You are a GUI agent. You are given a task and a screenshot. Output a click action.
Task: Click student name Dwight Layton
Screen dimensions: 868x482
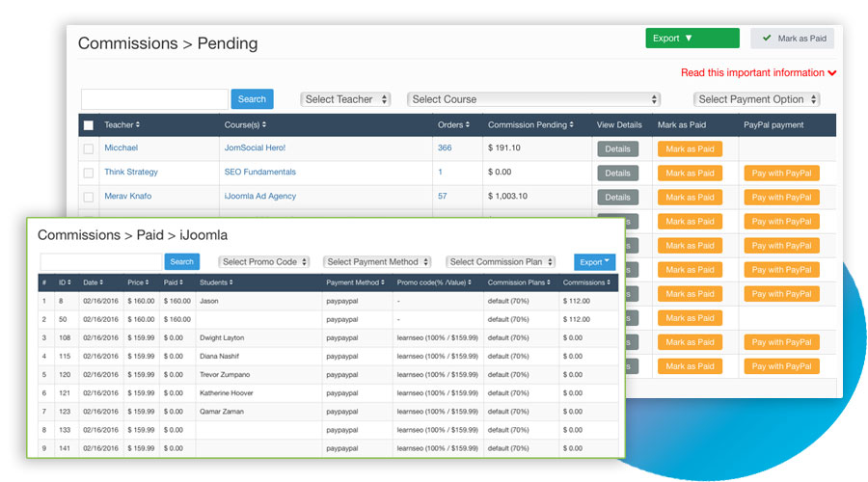click(222, 338)
